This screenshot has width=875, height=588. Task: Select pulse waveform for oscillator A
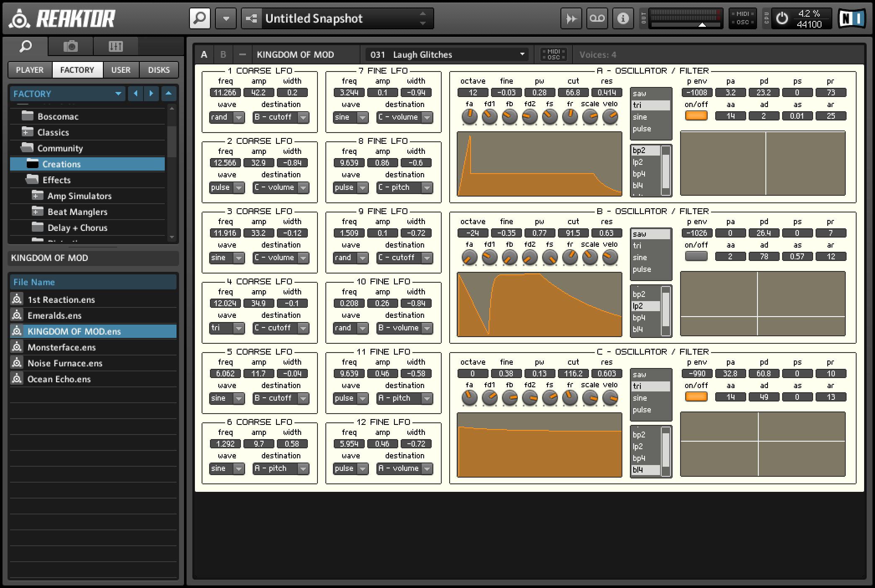tap(650, 129)
